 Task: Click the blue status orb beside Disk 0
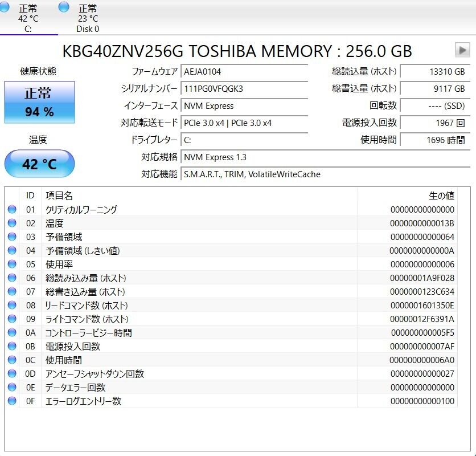pyautogui.click(x=64, y=7)
